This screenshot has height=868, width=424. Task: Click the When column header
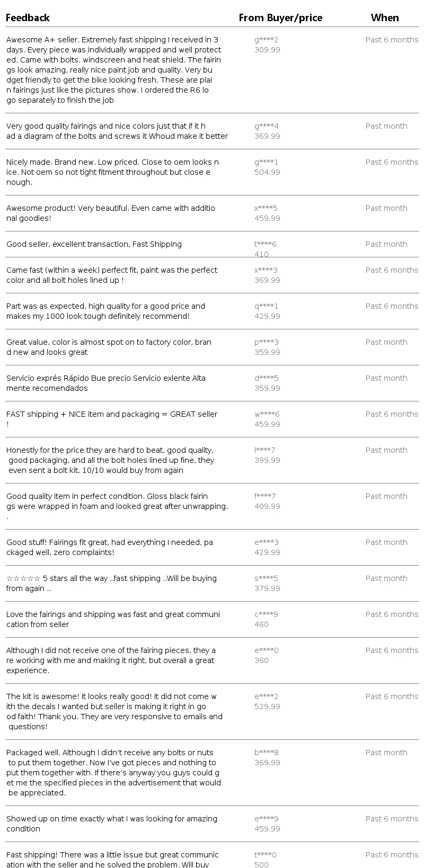click(x=385, y=18)
